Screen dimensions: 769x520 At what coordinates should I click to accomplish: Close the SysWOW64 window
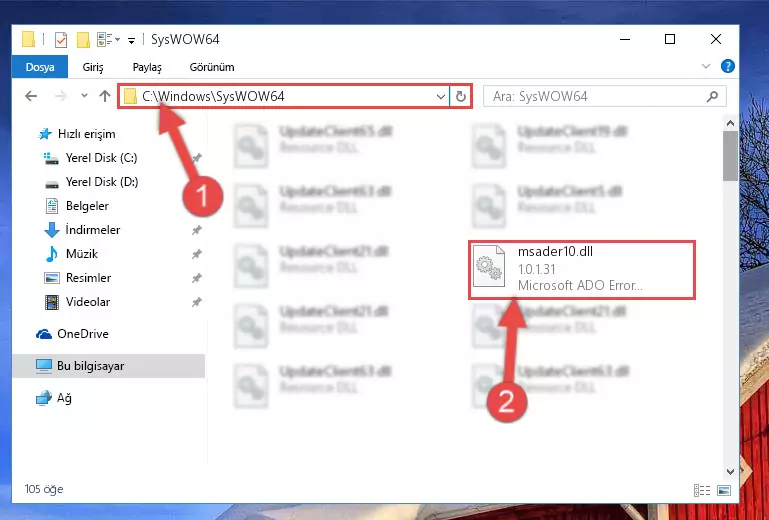tap(716, 39)
